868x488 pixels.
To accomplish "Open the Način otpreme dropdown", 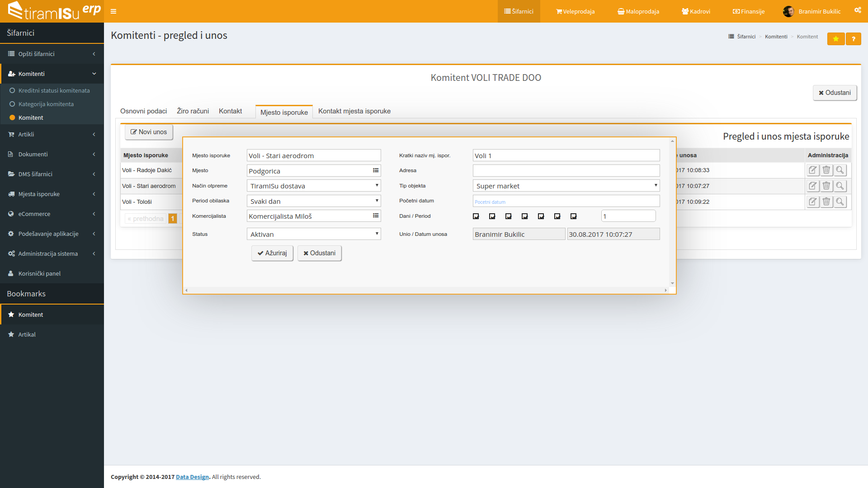I will tap(314, 186).
